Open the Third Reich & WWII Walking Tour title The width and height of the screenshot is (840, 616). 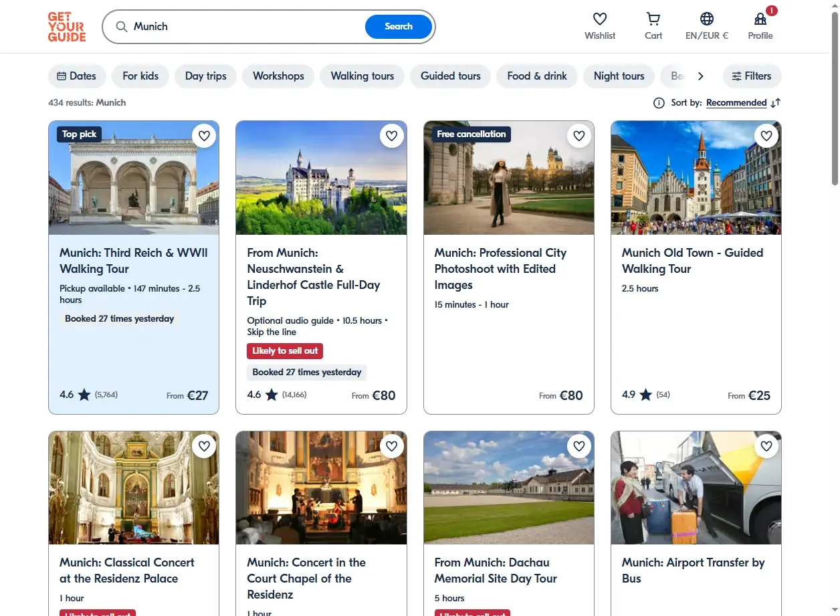pyautogui.click(x=134, y=261)
